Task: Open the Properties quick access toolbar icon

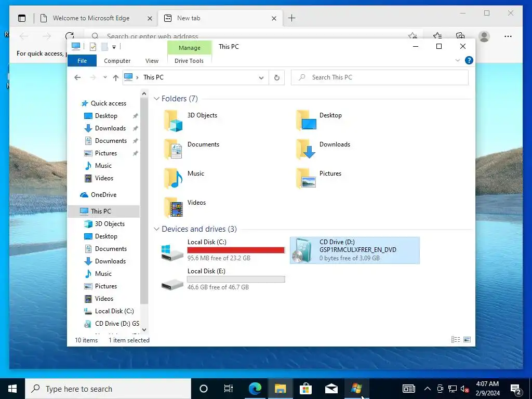Action: [92, 47]
